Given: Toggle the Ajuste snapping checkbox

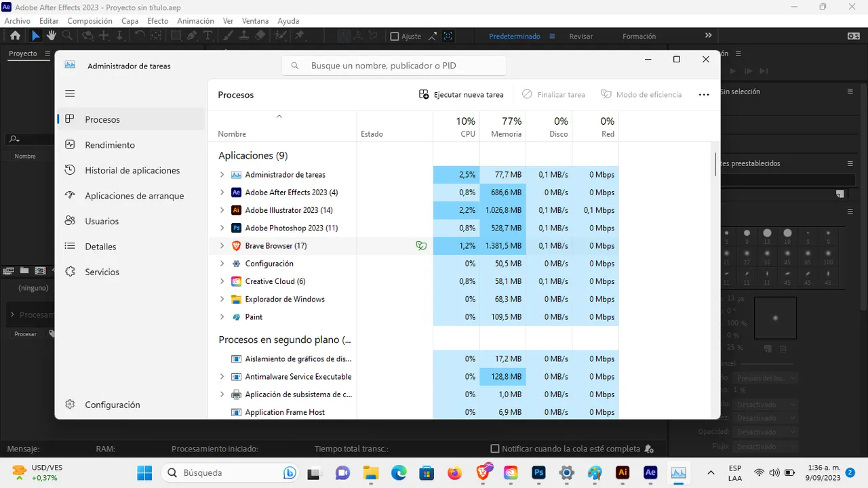Looking at the screenshot, I should pos(395,37).
